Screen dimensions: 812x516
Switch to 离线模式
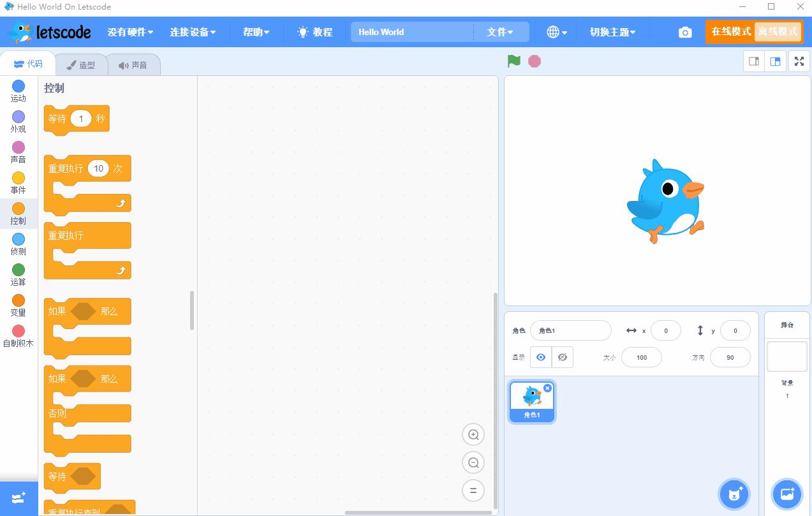778,31
